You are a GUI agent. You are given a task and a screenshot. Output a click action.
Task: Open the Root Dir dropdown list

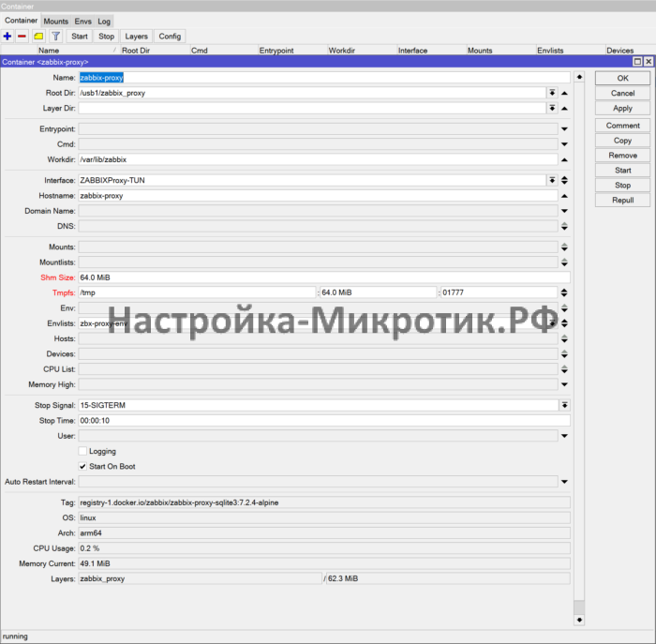pos(552,93)
